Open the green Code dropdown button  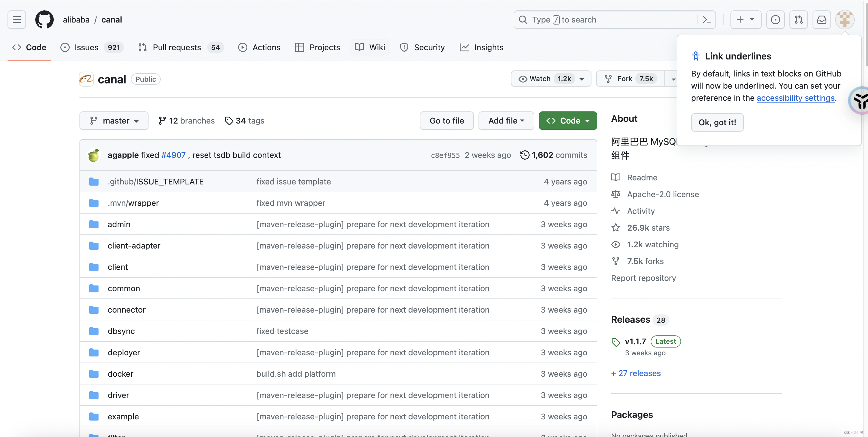[x=568, y=121]
